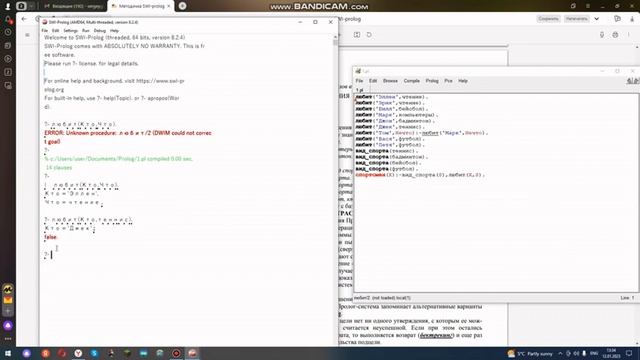The width and height of the screenshot is (640, 360).
Task: Open File menu in SWI-Prolog console
Action: (44, 31)
